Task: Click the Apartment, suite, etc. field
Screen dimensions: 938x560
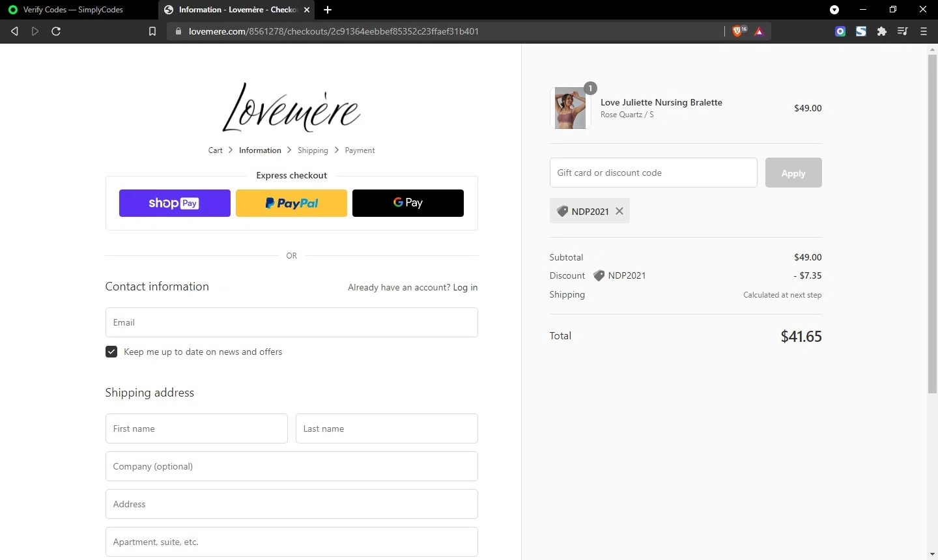Action: coord(292,542)
